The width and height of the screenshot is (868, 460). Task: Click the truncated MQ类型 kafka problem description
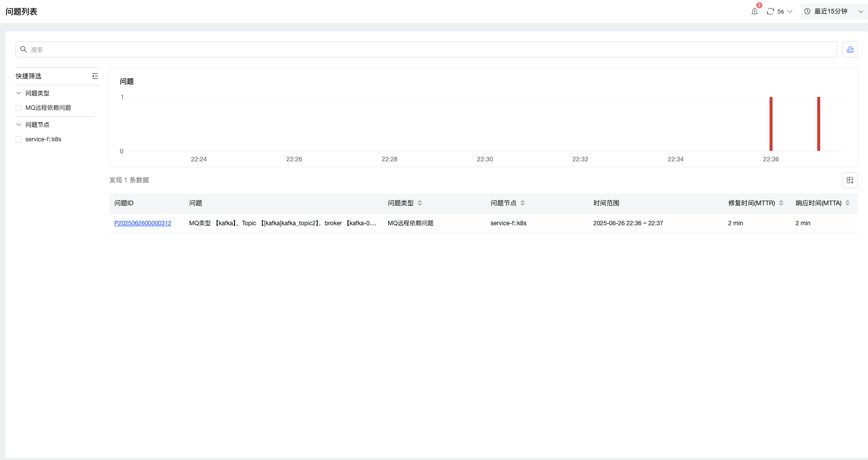click(283, 223)
